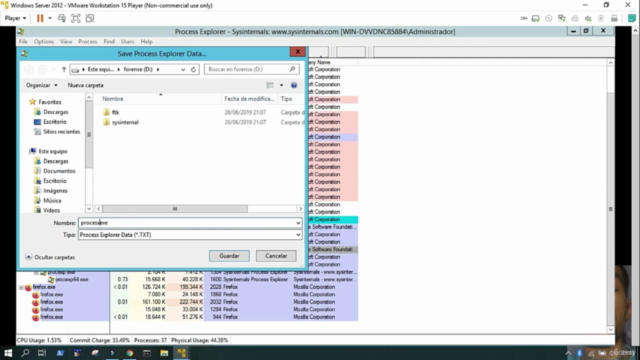Viewport: 640px width, 360px height.
Task: Open help icon in save dialog
Action: click(x=294, y=85)
